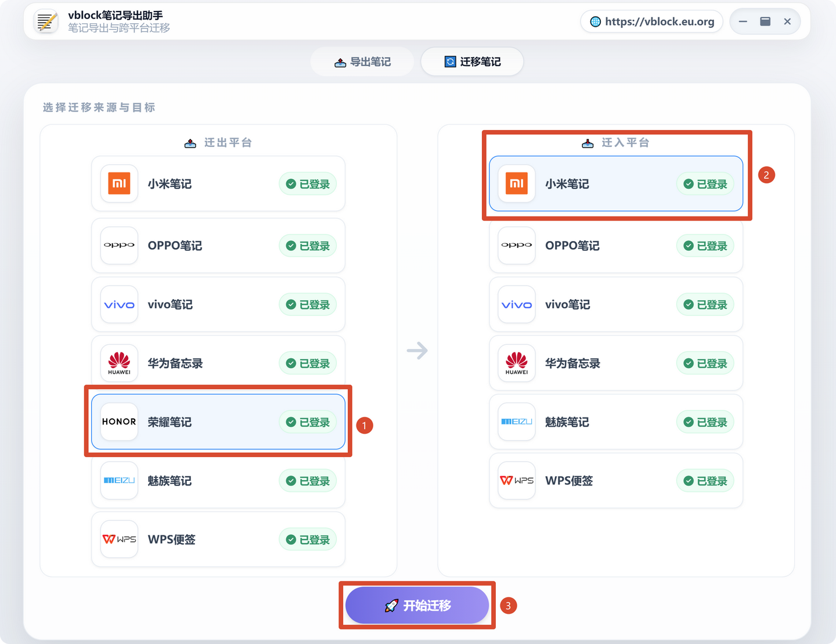Click the WPS logo in the target list
Screen dimensions: 836x644
pos(517,480)
